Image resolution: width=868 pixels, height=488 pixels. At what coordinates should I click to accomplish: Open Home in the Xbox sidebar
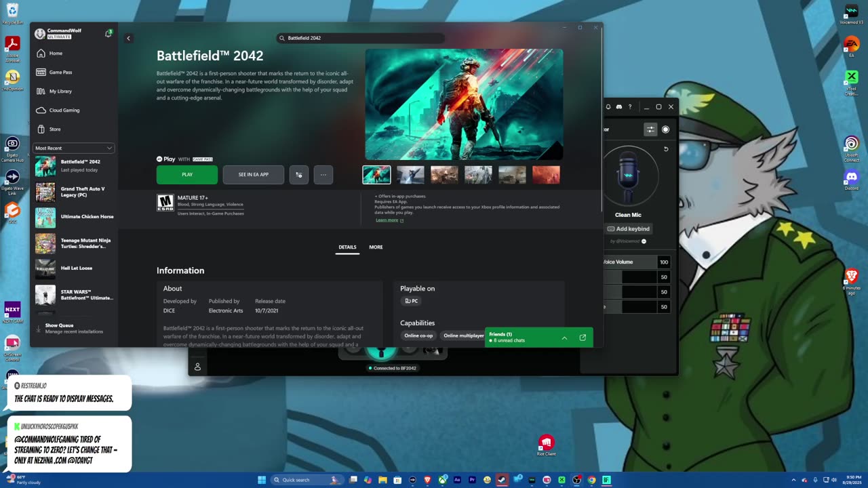(74, 53)
